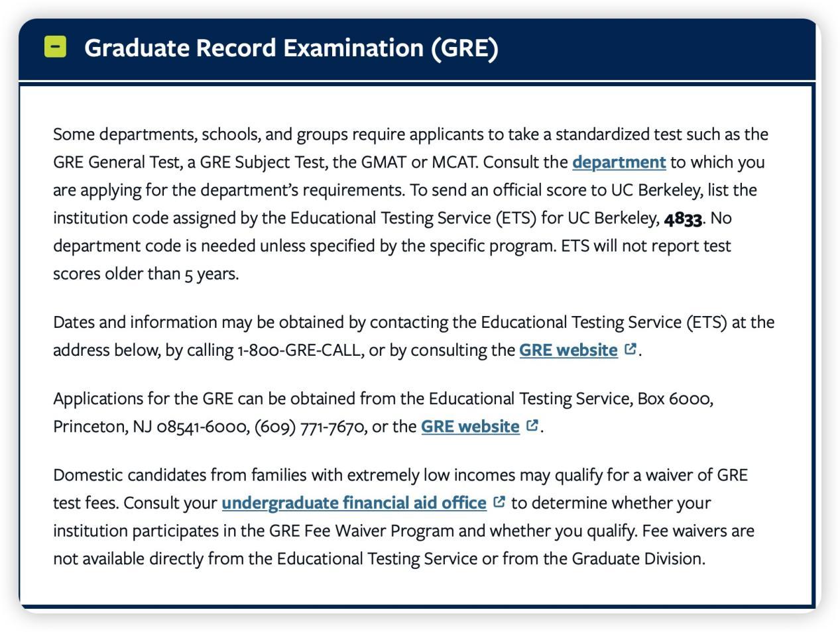Collapse the GRE section with the minus icon
Screen dimensions: 840x632
coord(56,47)
